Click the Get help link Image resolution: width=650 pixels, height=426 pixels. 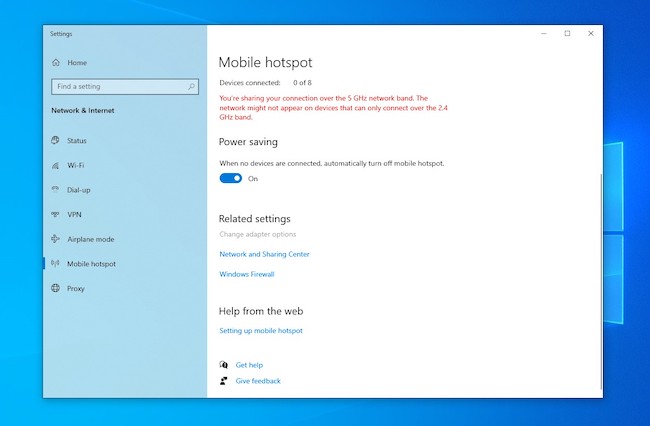point(249,365)
